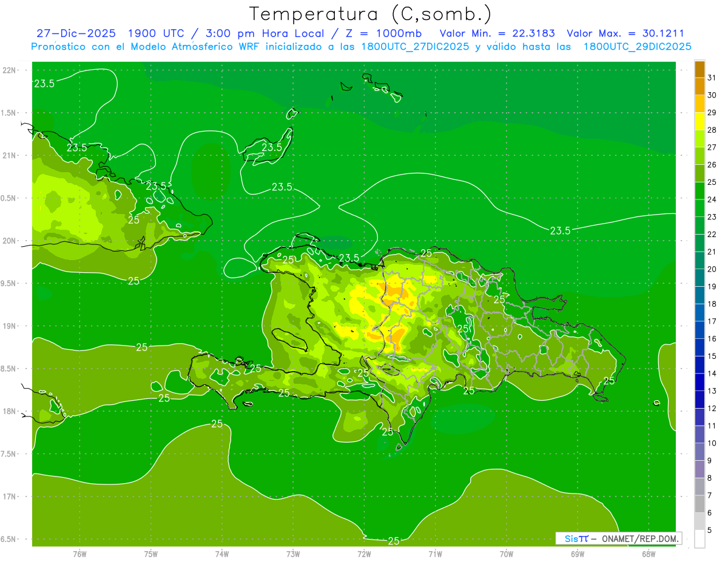Click the color scale label '14'

pos(712,373)
